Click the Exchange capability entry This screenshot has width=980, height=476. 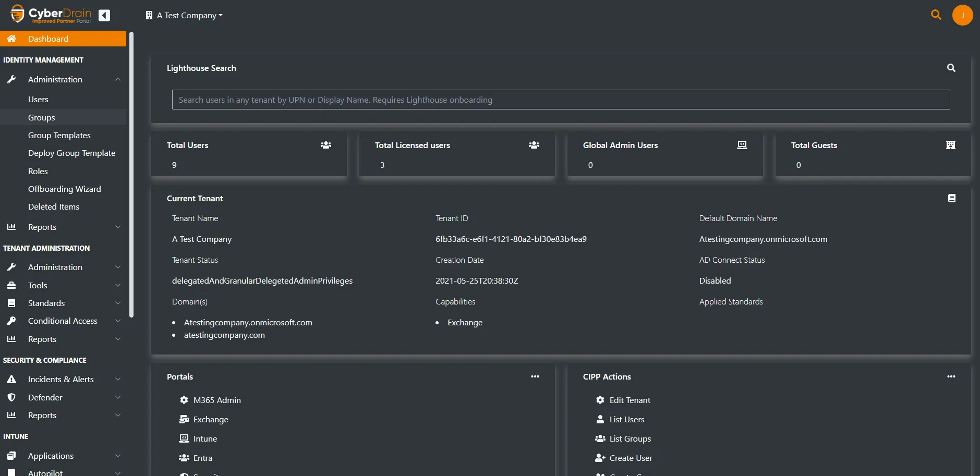click(x=465, y=323)
